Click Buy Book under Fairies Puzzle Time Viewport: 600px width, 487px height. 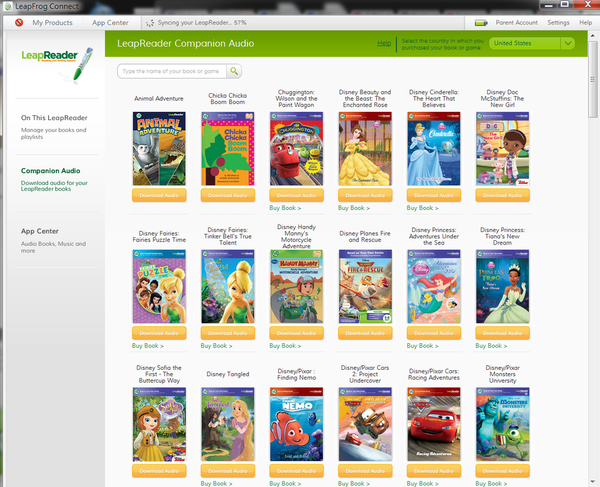(148, 346)
